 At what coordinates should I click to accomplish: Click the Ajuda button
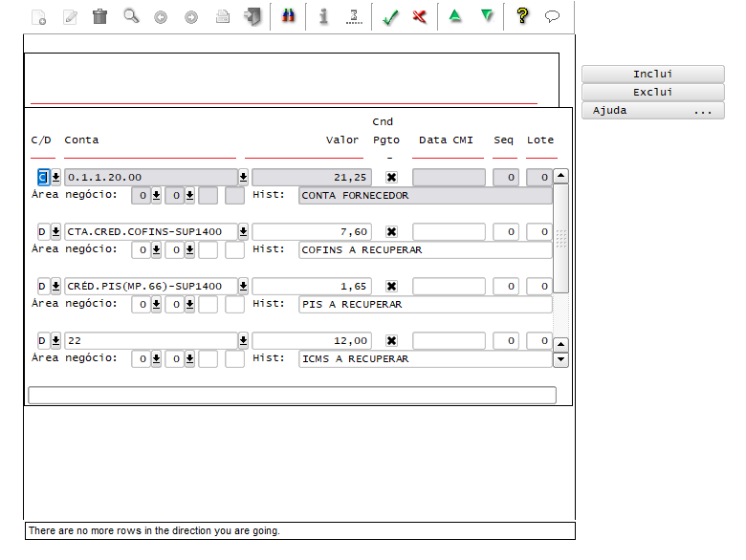point(652,110)
